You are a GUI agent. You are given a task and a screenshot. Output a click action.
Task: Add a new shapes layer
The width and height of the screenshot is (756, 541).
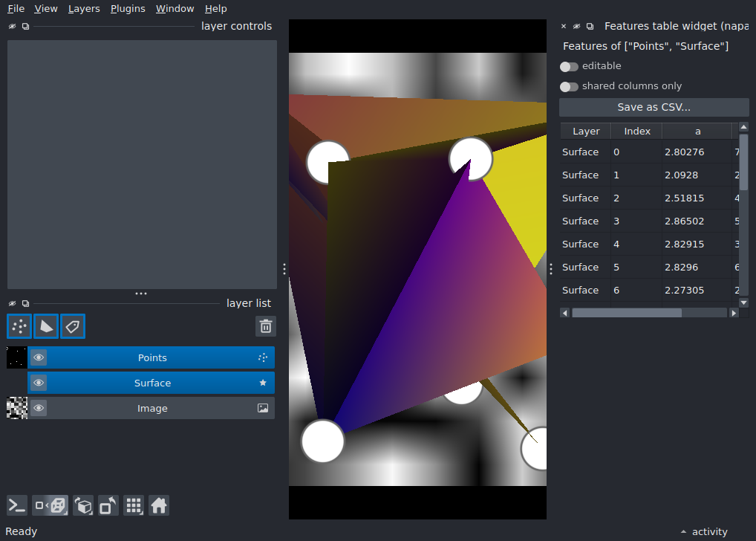[x=46, y=327]
